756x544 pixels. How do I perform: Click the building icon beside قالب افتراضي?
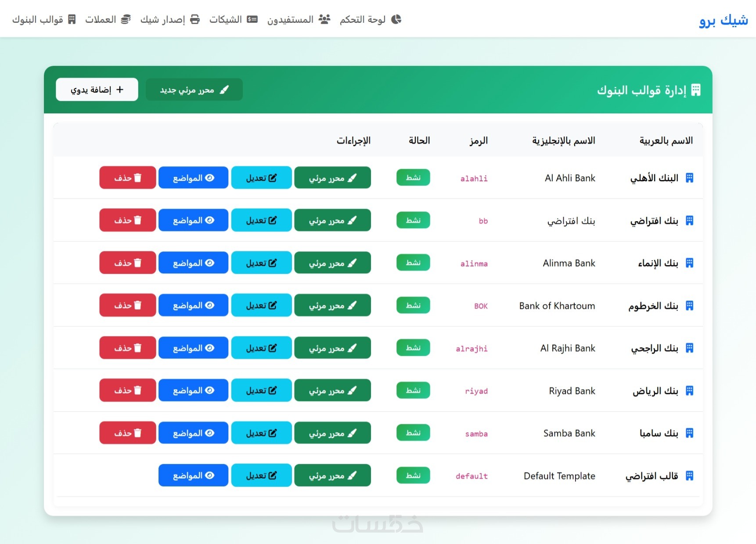coord(689,476)
